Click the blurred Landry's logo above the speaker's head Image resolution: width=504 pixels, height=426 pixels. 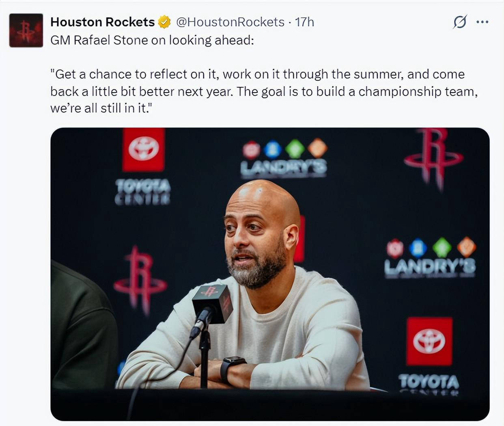click(x=284, y=159)
